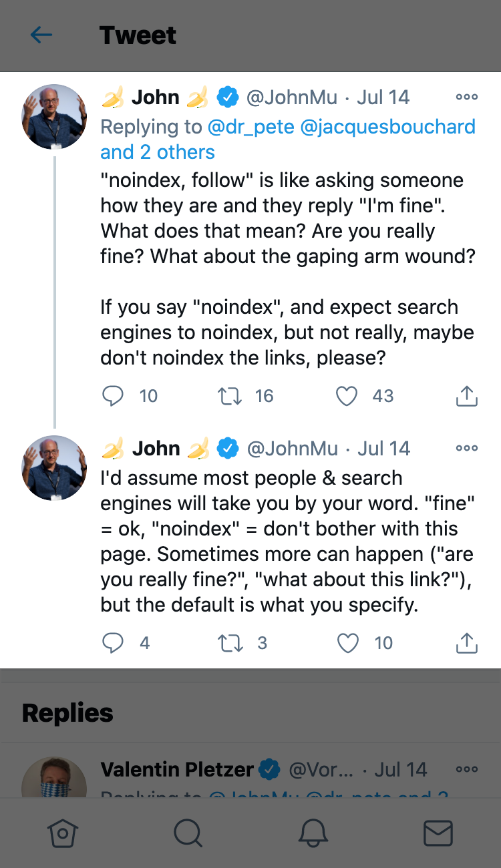Go to the Home tab

pyautogui.click(x=63, y=833)
